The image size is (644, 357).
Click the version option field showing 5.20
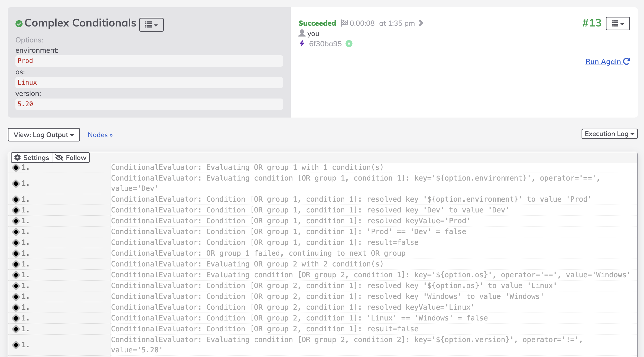[149, 104]
